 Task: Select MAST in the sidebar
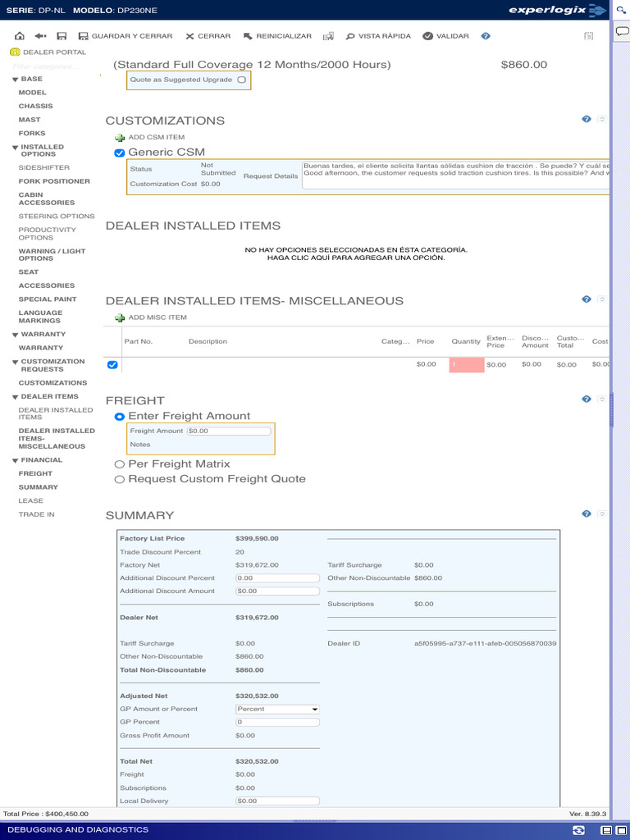click(x=30, y=120)
